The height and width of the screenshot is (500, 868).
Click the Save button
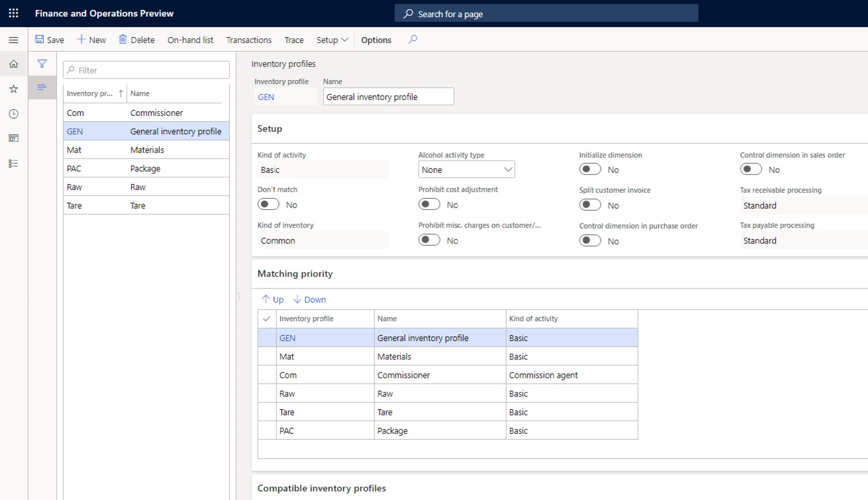pyautogui.click(x=50, y=40)
